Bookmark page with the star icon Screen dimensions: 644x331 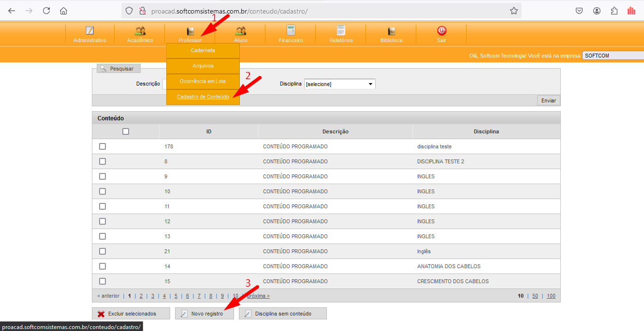pyautogui.click(x=513, y=11)
